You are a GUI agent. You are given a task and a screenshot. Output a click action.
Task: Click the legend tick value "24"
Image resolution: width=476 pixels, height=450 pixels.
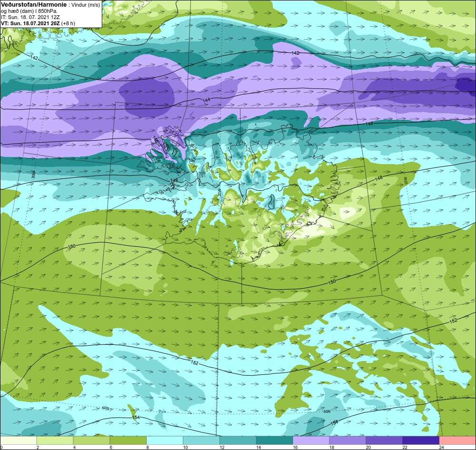[x=441, y=447]
